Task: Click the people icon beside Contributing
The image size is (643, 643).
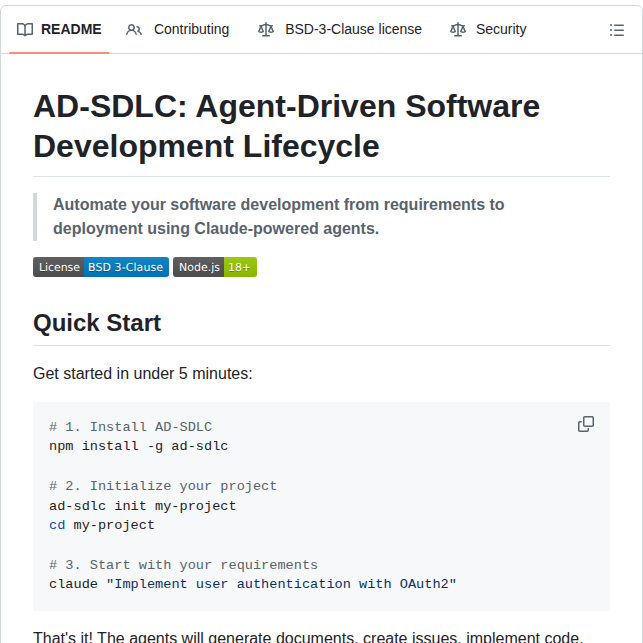Action: (x=134, y=30)
